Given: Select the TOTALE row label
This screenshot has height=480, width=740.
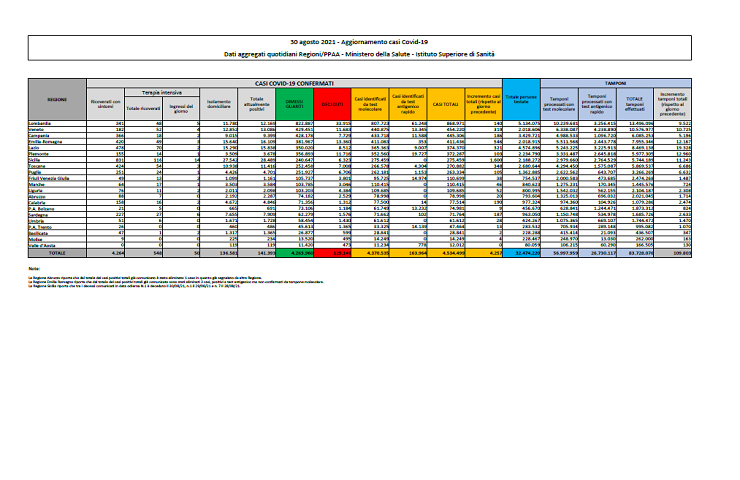Looking at the screenshot, I should click(56, 254).
